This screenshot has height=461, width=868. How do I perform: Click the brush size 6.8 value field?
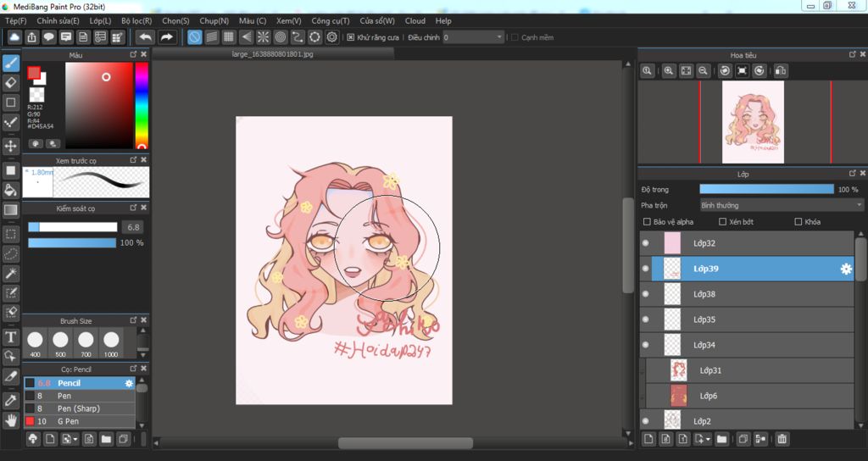click(133, 227)
